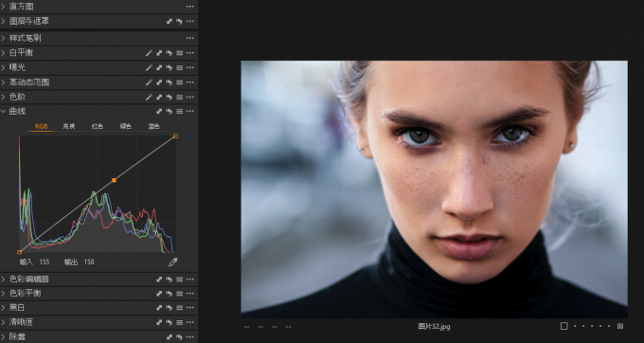
Task: Expand the 色彩编辑器 panel
Action: tap(3, 280)
